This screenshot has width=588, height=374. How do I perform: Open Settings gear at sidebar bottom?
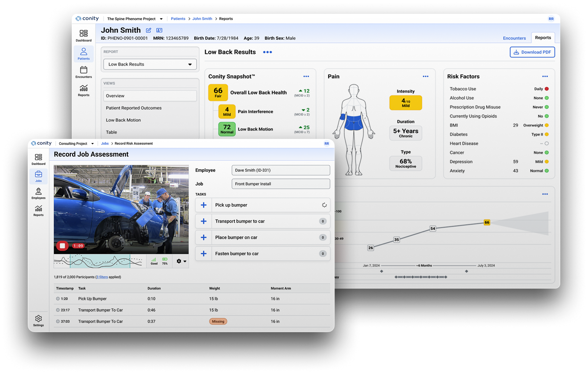[38, 320]
